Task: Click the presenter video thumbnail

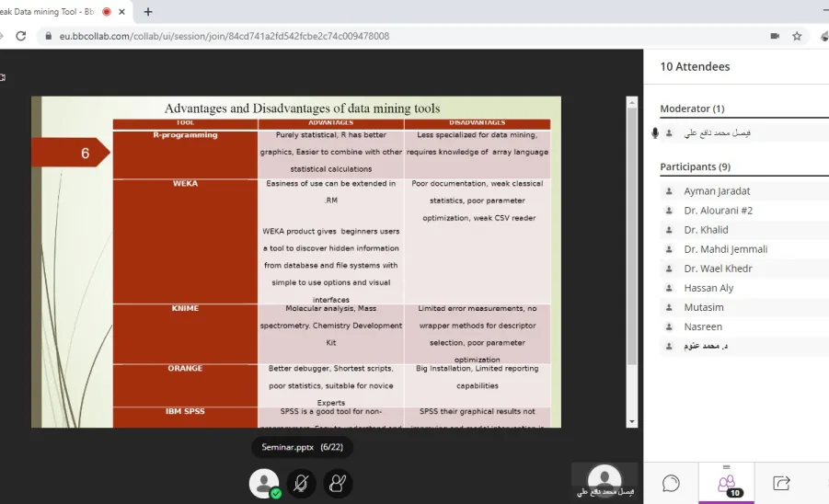Action: [604, 480]
